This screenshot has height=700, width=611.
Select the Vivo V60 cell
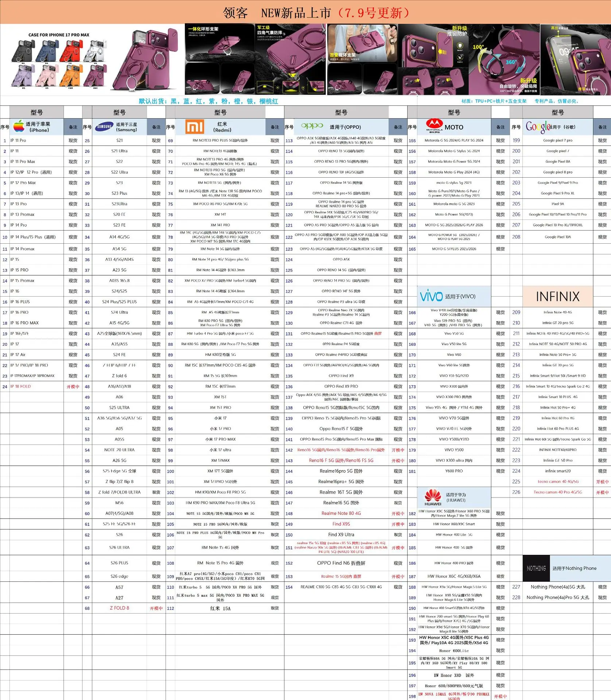pyautogui.click(x=454, y=355)
